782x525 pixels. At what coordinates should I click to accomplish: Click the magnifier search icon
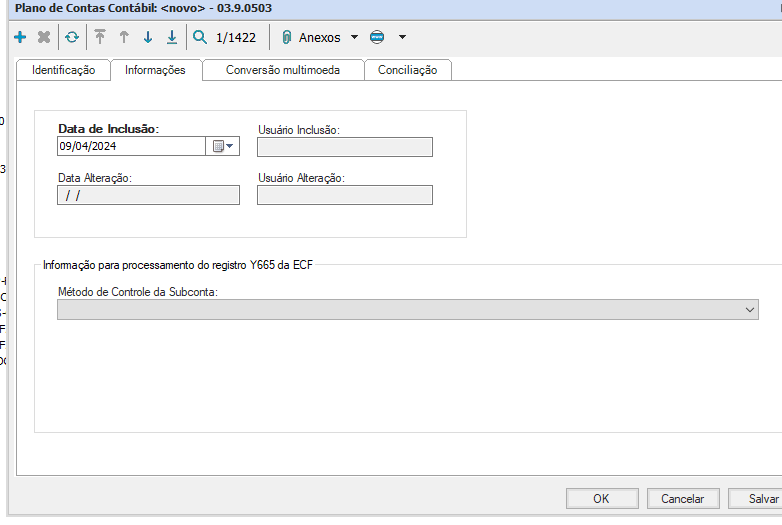200,37
